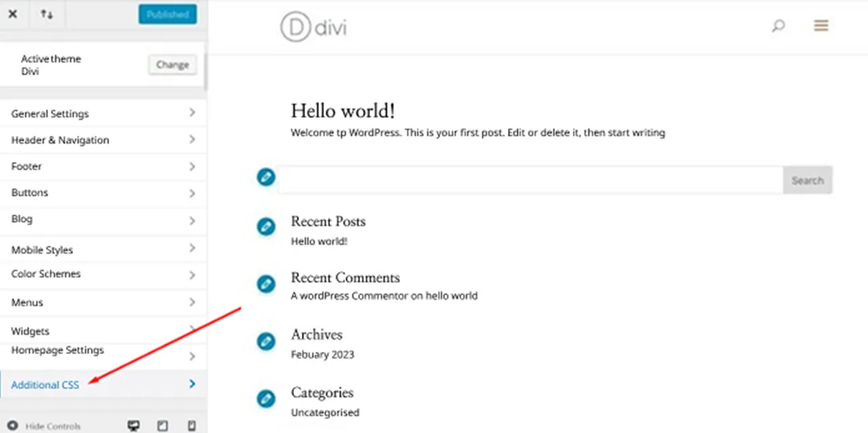Click the sidebar panel scrollbar

205,71
